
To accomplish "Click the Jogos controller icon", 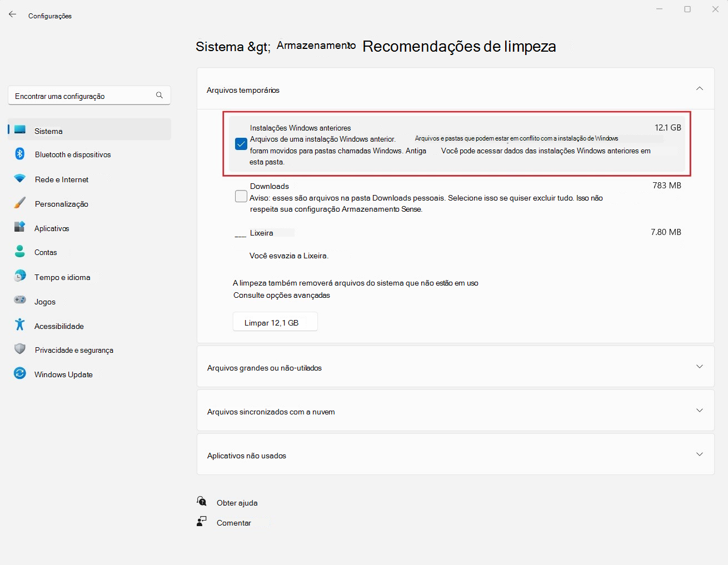I will tap(20, 300).
